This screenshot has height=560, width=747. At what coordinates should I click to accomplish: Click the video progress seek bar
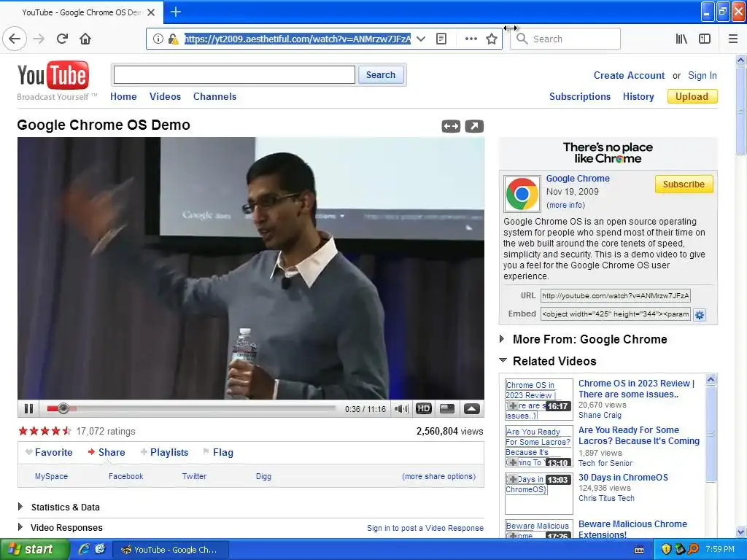(x=191, y=408)
